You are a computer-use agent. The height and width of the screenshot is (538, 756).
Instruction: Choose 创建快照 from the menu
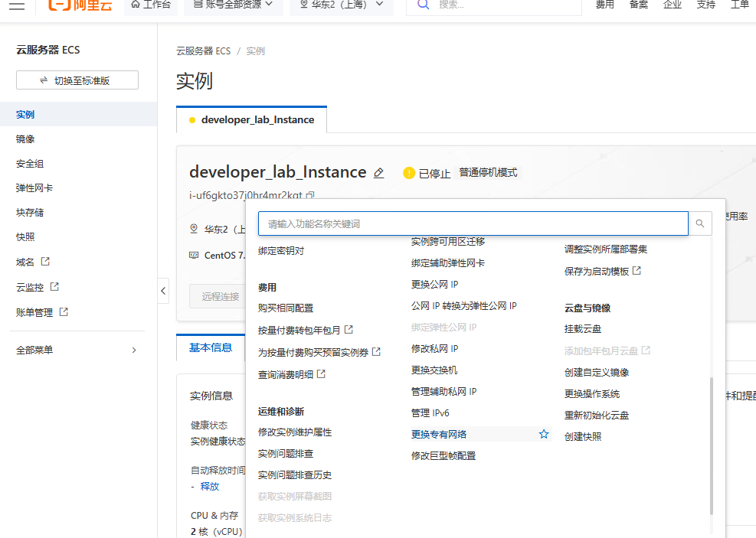tap(583, 436)
